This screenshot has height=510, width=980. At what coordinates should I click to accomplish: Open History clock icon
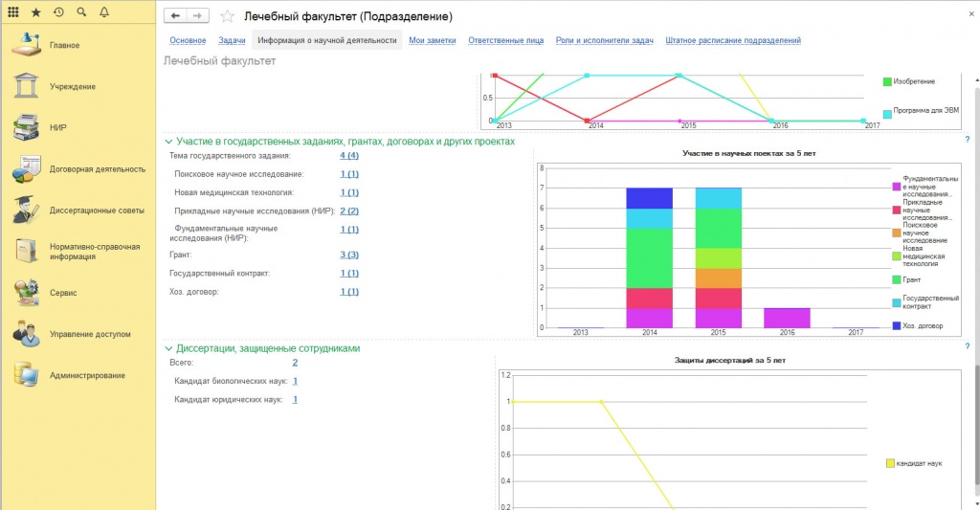[58, 11]
